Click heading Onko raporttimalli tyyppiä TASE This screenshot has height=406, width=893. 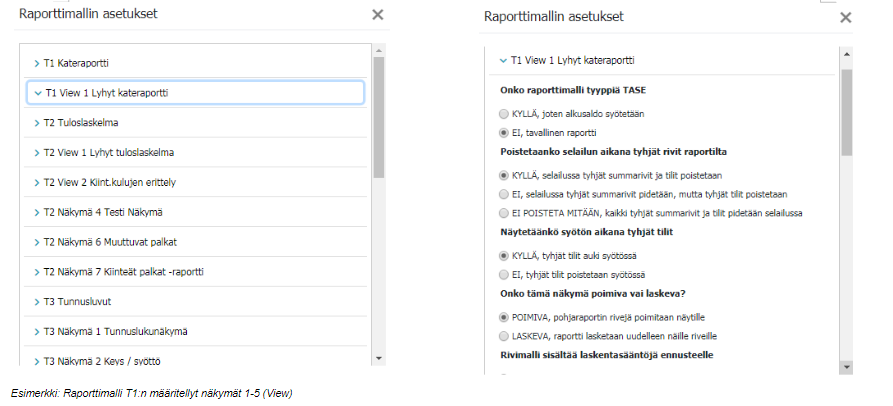(x=573, y=90)
